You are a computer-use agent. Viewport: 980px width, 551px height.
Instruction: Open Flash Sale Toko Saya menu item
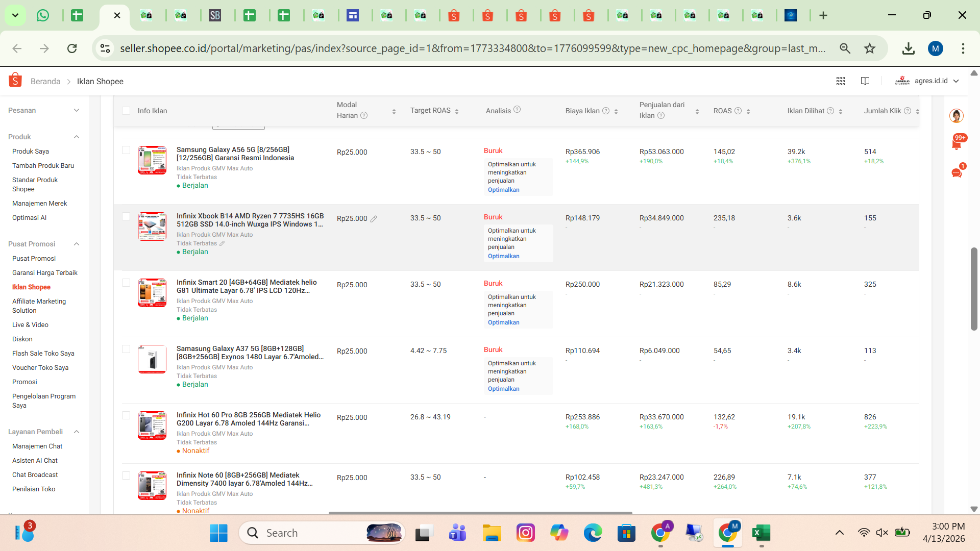43,353
